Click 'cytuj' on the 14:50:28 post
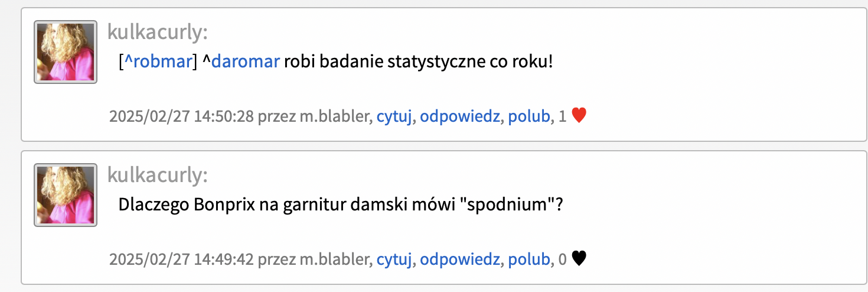The image size is (868, 292). click(394, 117)
